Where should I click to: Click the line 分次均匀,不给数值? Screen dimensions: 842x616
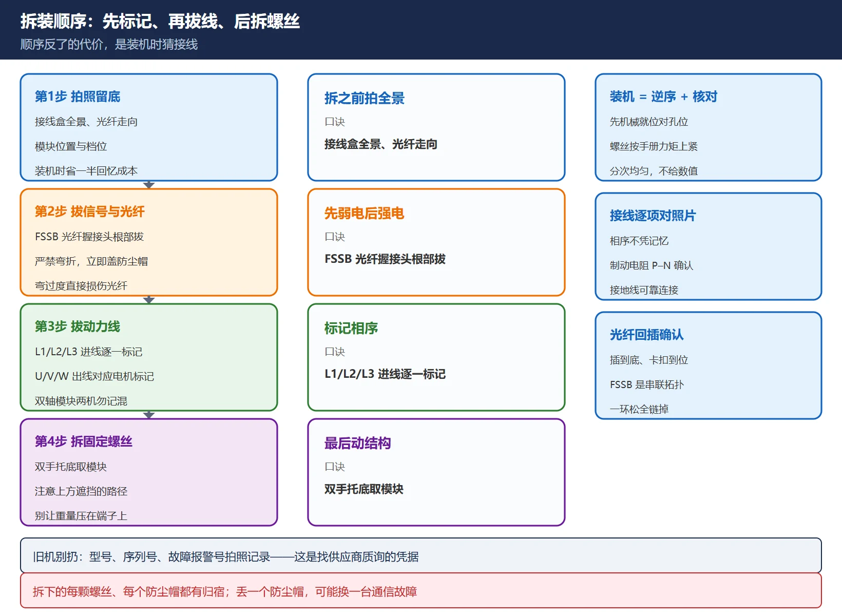(x=654, y=171)
